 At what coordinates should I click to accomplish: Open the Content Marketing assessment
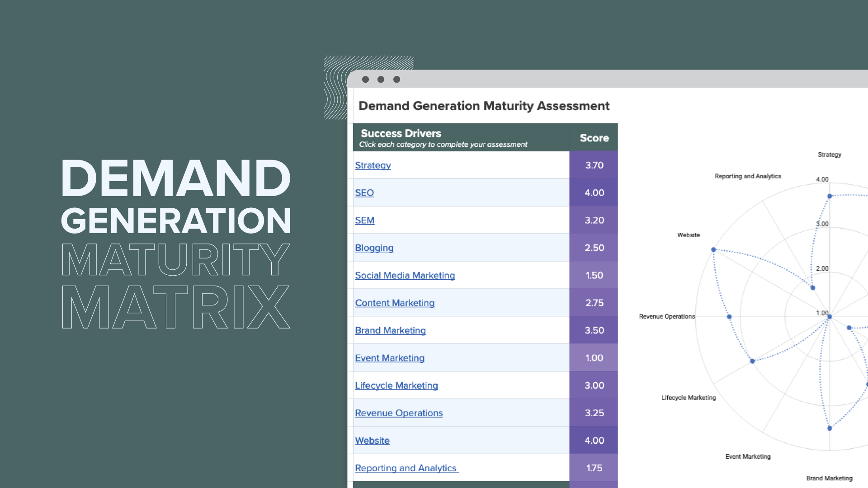click(x=395, y=303)
